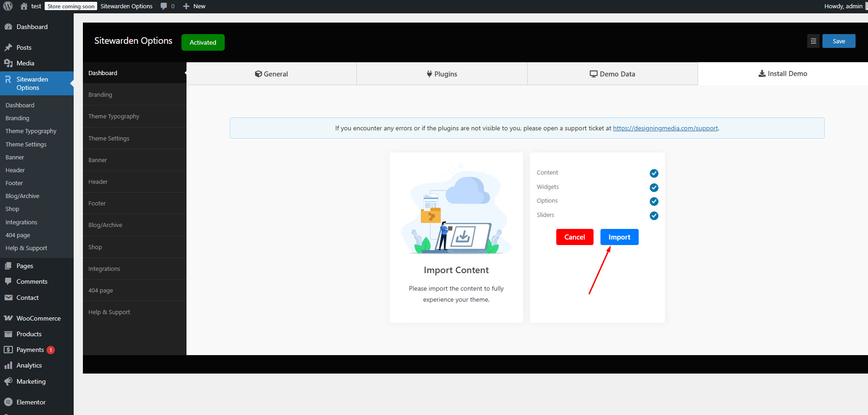
Task: Open 404 page in the options panel
Action: 134,290
